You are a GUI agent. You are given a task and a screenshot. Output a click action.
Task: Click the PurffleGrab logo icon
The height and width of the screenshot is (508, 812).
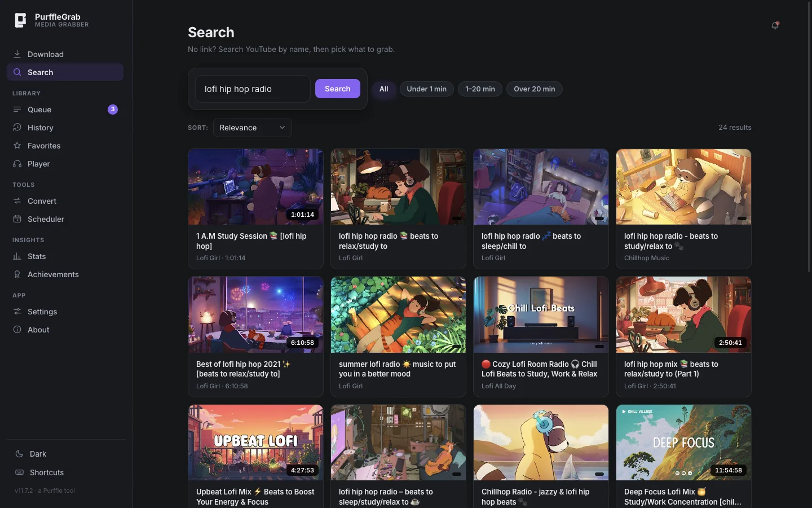click(20, 20)
